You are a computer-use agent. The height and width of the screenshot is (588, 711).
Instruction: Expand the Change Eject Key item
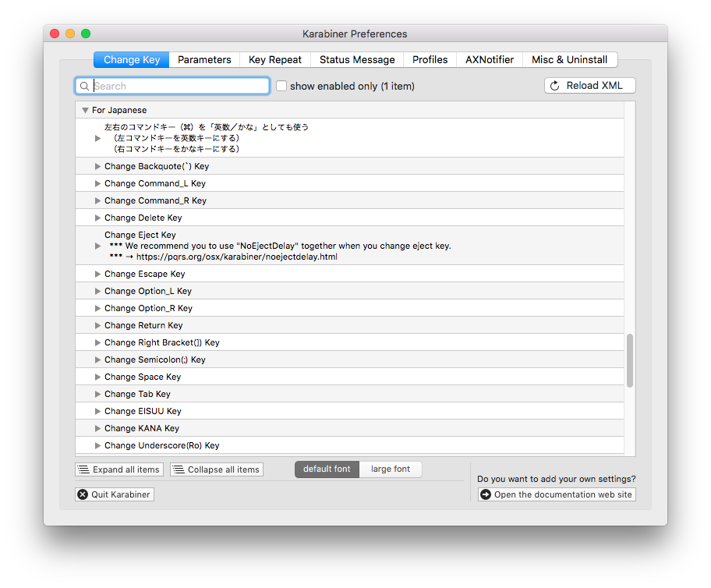tap(97, 246)
